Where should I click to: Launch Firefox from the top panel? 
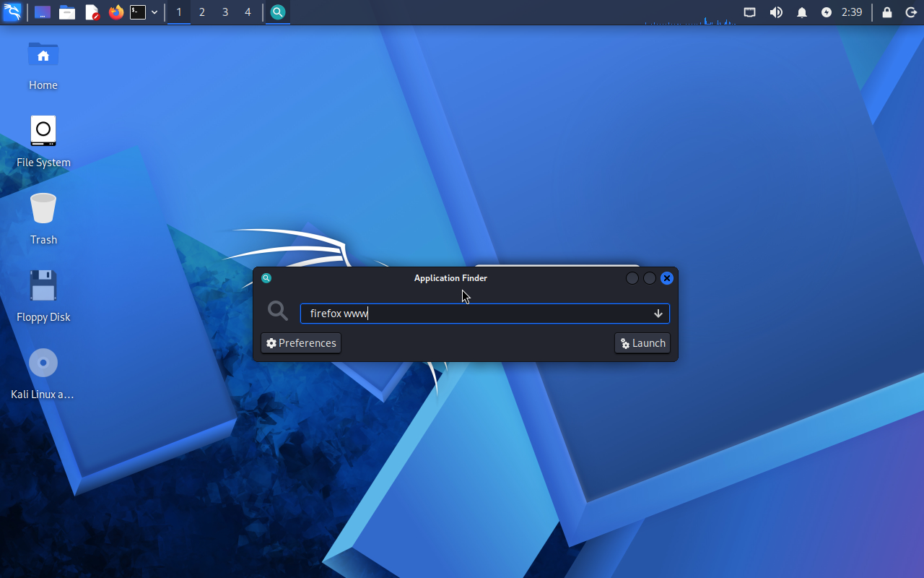115,12
